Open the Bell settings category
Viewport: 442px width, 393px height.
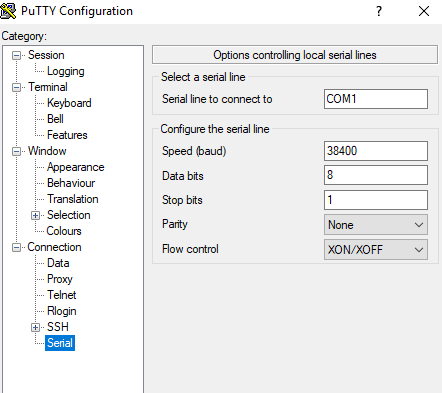(x=55, y=119)
